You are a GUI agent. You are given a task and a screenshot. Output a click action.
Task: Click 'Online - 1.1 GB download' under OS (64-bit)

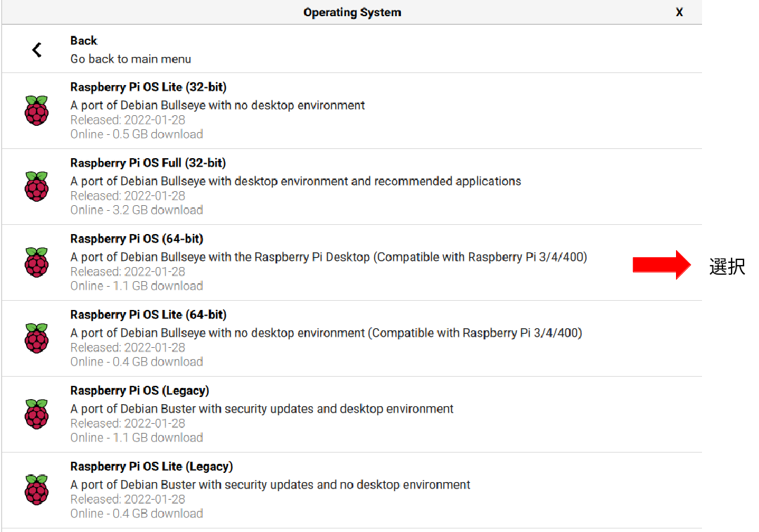click(x=136, y=286)
